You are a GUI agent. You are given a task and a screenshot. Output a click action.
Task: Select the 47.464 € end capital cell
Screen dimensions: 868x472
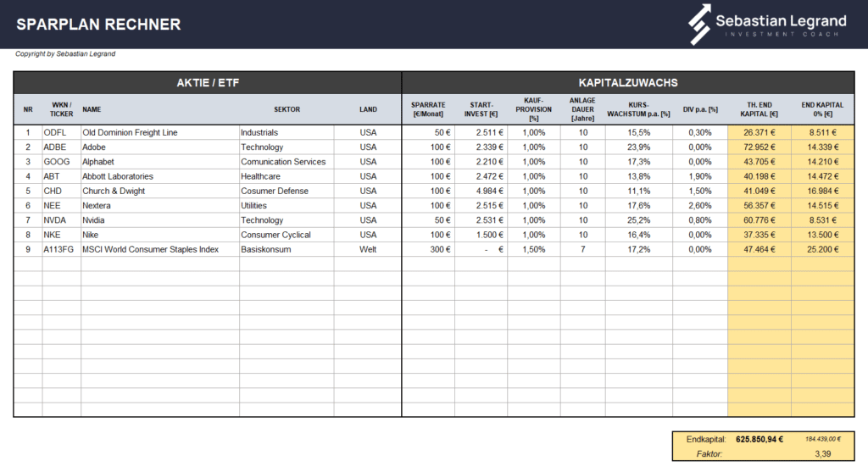pyautogui.click(x=759, y=249)
